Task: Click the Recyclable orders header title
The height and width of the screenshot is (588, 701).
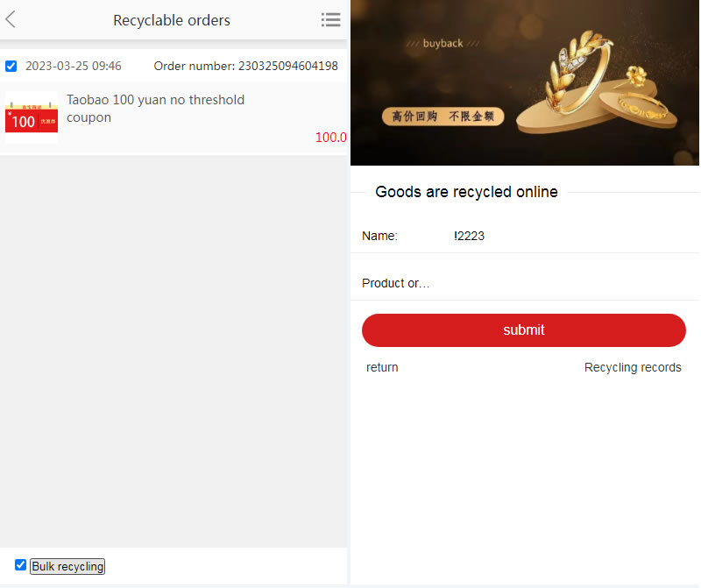Action: coord(172,20)
